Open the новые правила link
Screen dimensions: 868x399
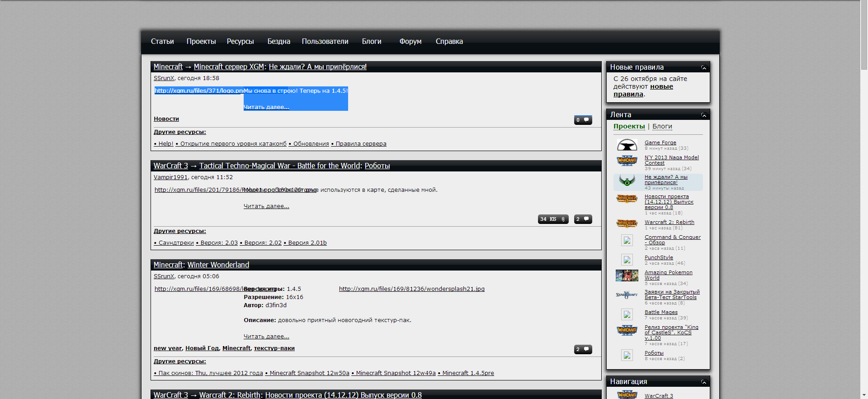tap(643, 90)
